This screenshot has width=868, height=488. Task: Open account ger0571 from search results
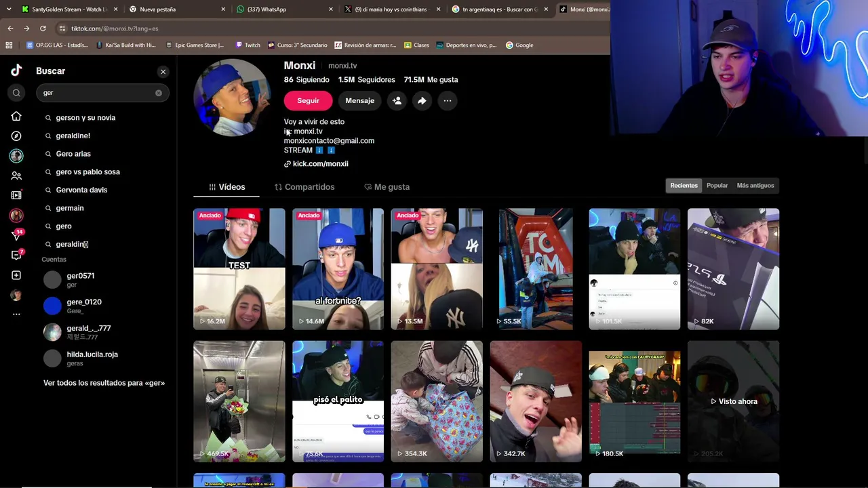105,279
